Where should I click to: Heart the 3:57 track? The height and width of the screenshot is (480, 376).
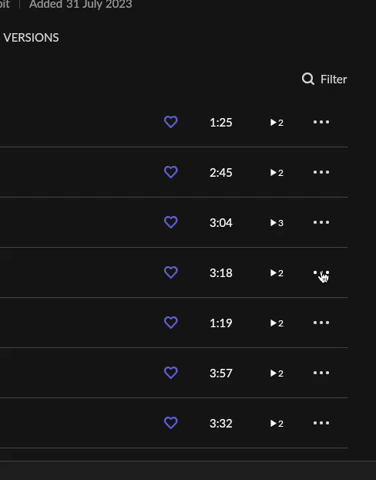(x=171, y=373)
